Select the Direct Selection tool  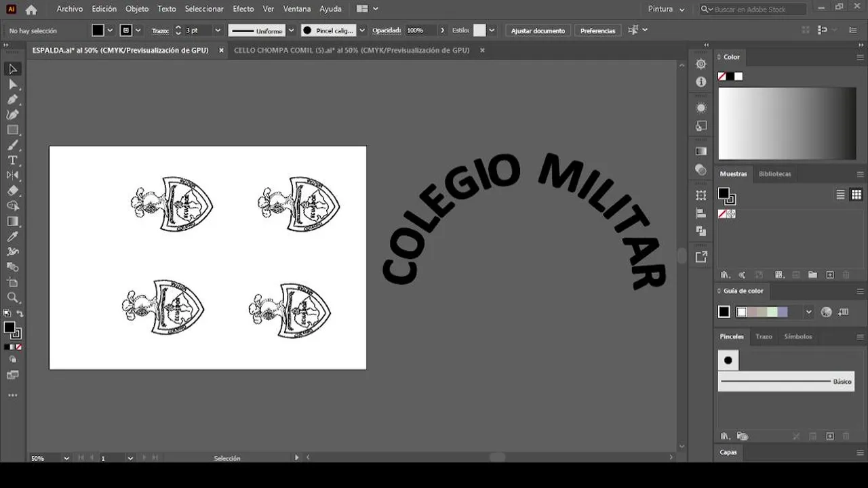click(x=12, y=85)
